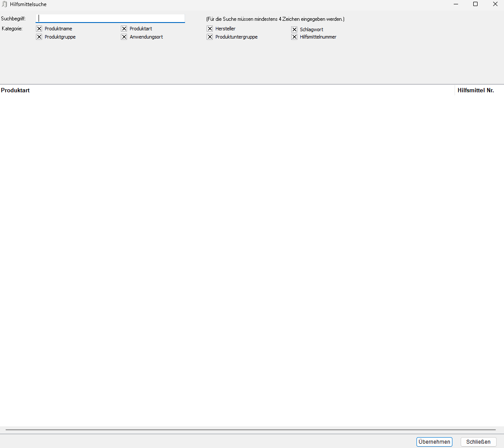
Task: Maximize the Hilfsmittelsuche window
Action: [475, 4]
